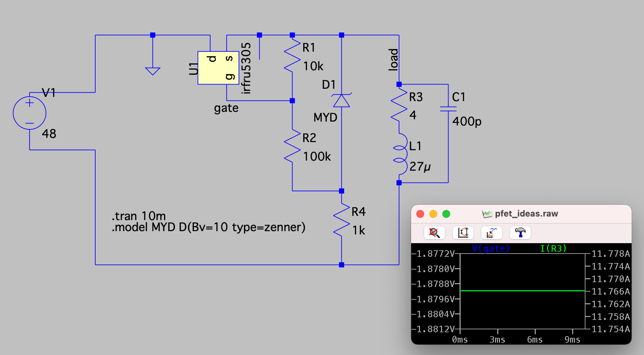Select resistor R1 symbol

(x=292, y=55)
